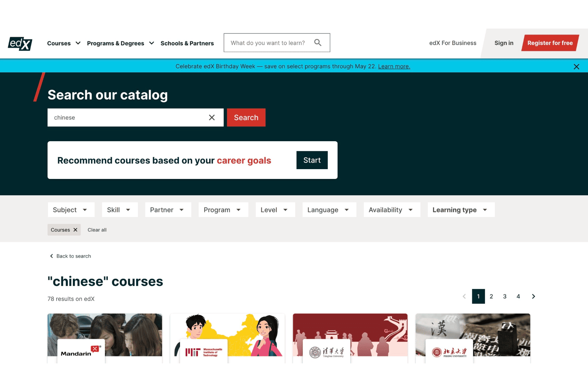This screenshot has width=588, height=392.
Task: Click the previous results page arrow
Action: click(x=464, y=297)
